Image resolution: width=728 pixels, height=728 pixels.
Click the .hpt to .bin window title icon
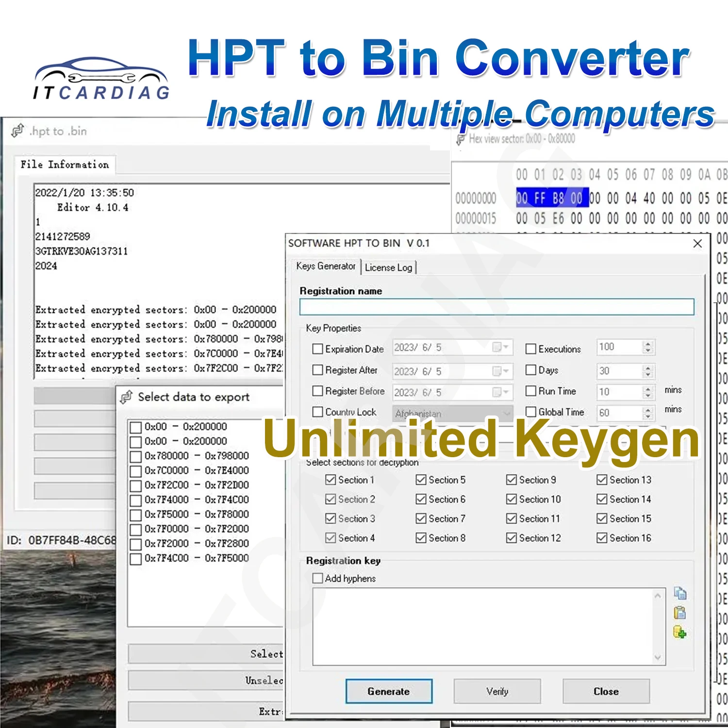pos(18,131)
